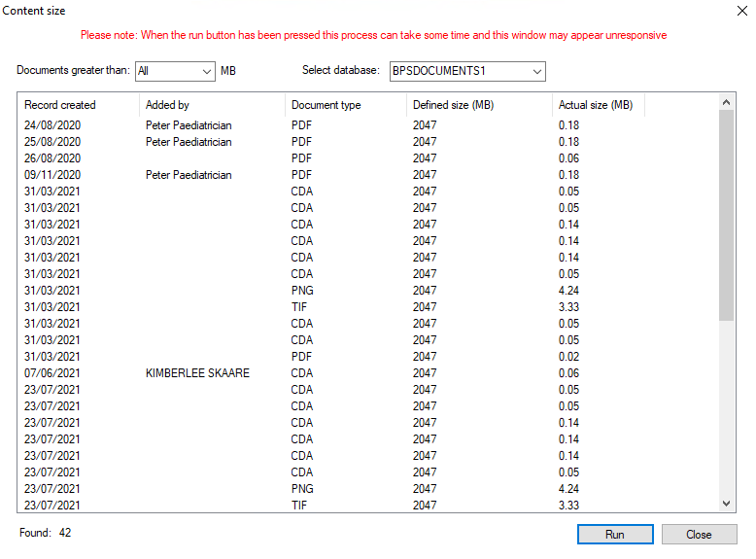Click Peter Paediatrician in the 25/08/2020 row
The image size is (756, 559).
pyautogui.click(x=189, y=142)
